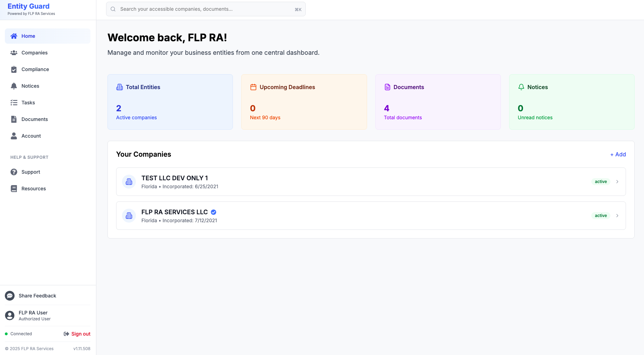This screenshot has height=355, width=644.
Task: Click the Notices bell icon in sidebar
Action: coord(14,86)
